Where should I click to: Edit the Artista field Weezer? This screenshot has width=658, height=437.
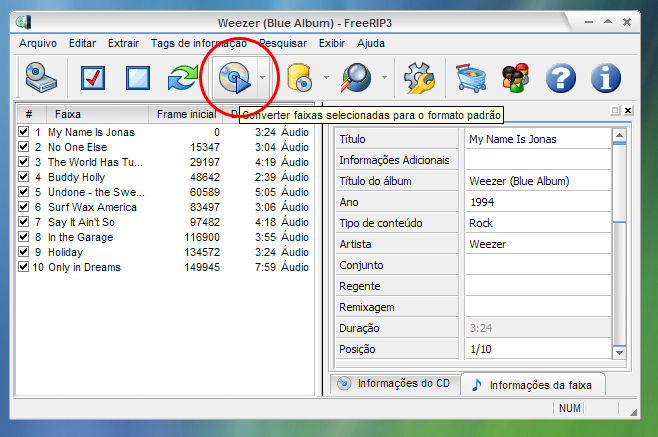click(x=538, y=244)
